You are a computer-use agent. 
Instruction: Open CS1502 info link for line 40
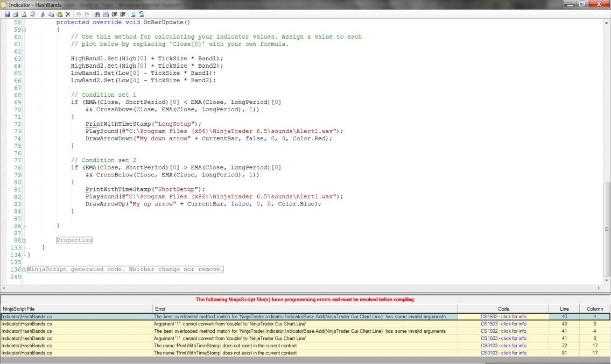pyautogui.click(x=503, y=317)
